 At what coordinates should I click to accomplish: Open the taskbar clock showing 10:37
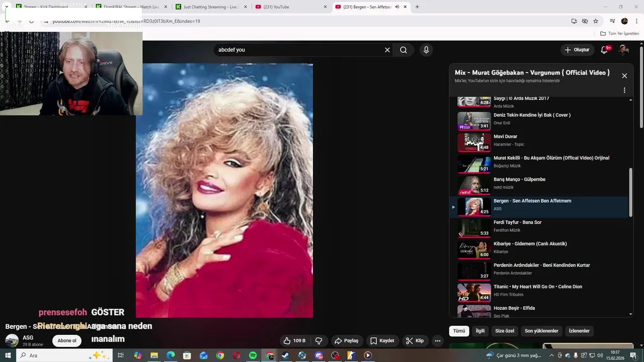tap(615, 355)
